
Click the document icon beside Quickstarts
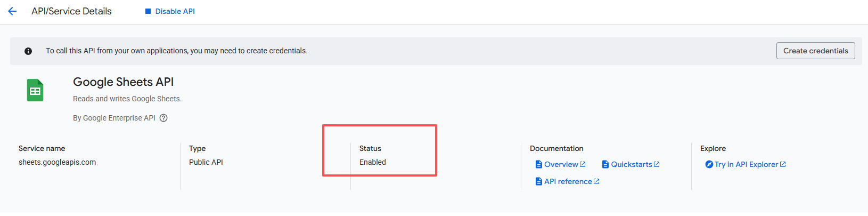coord(605,164)
